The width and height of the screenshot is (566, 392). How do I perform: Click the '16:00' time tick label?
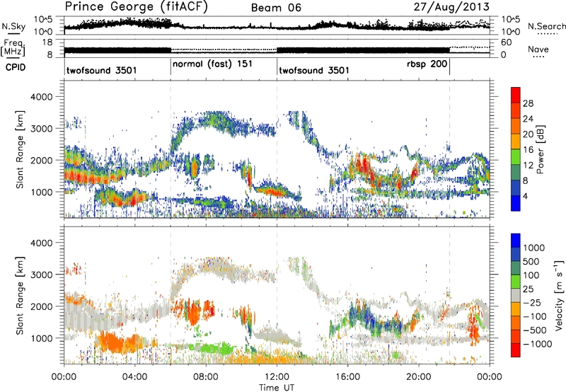(347, 377)
